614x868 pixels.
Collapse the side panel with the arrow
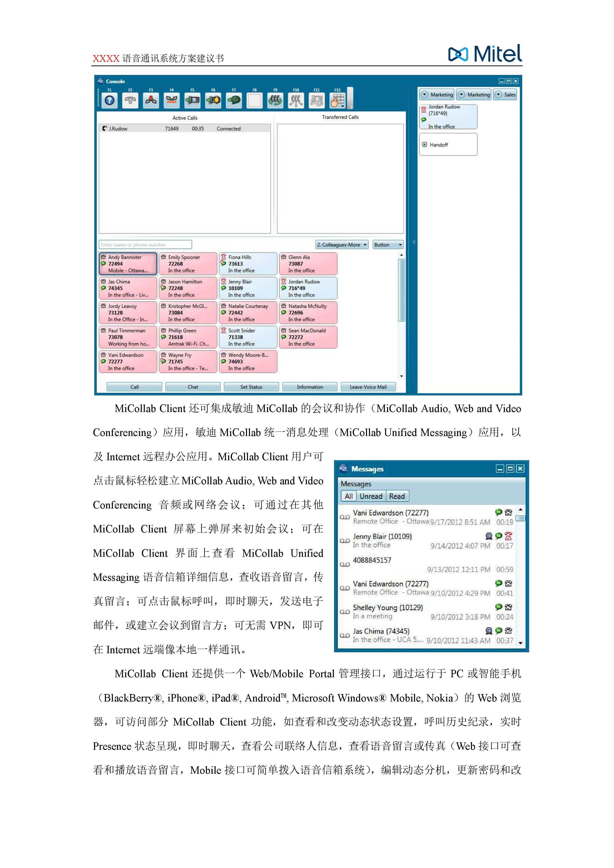414,242
